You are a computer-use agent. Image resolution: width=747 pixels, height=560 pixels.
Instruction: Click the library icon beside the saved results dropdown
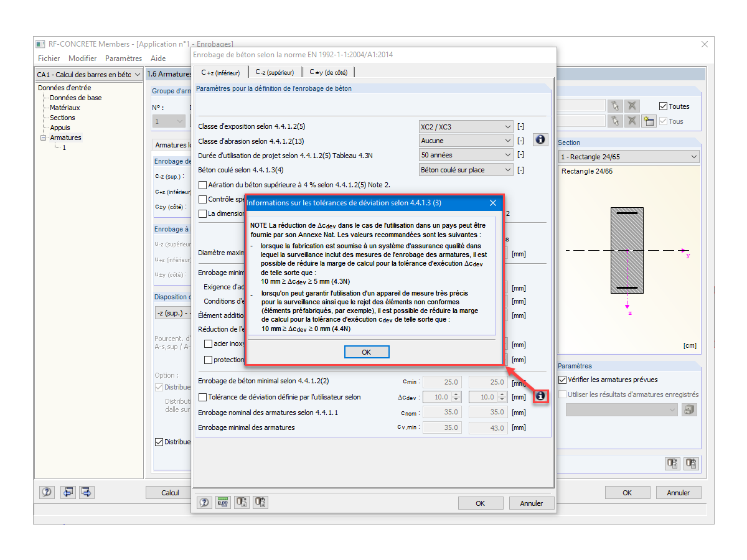pos(689,409)
